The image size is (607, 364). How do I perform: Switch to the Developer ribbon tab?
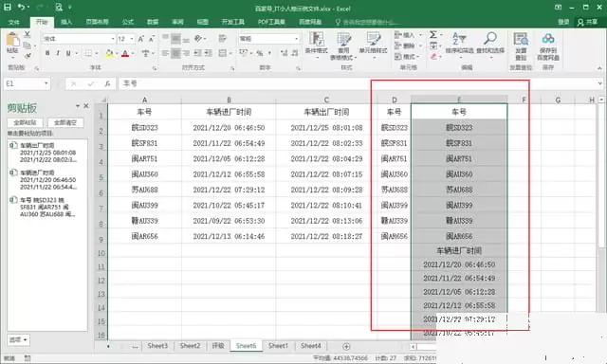coord(233,22)
